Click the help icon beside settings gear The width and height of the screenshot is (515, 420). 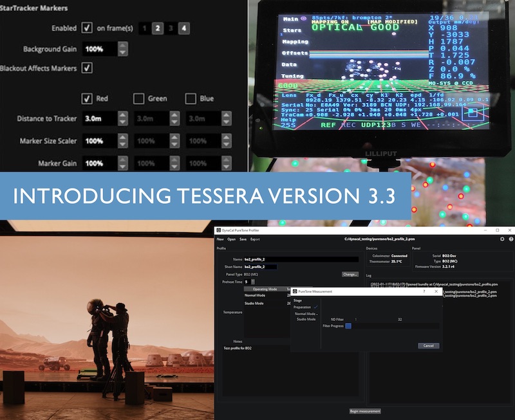coord(510,239)
